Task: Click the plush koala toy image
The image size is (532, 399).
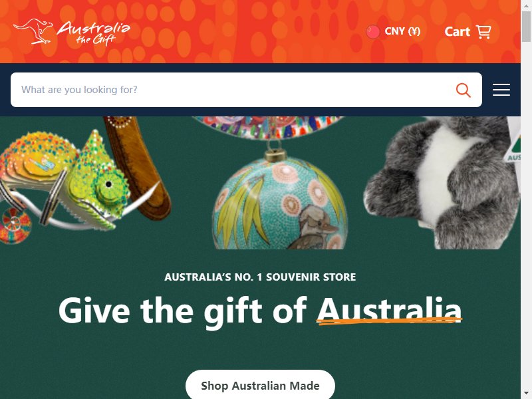Action: (x=441, y=182)
